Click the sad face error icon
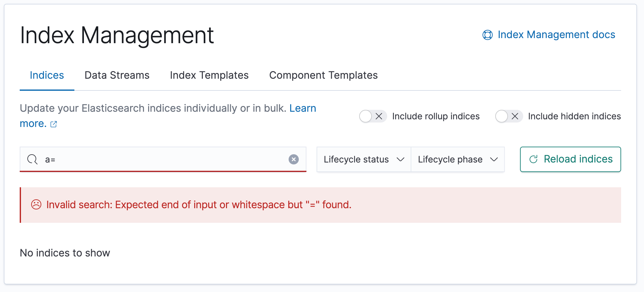 tap(36, 205)
